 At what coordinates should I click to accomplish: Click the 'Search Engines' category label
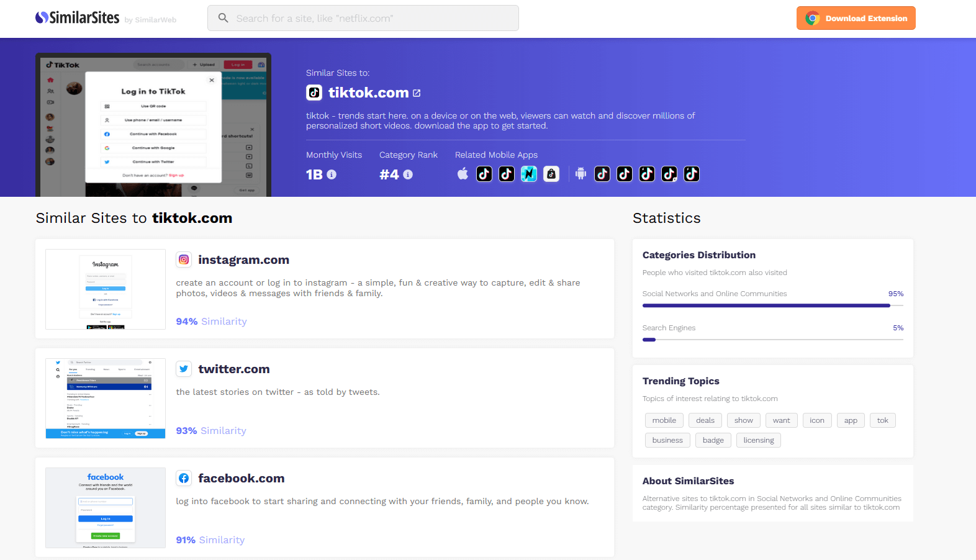[x=669, y=328]
